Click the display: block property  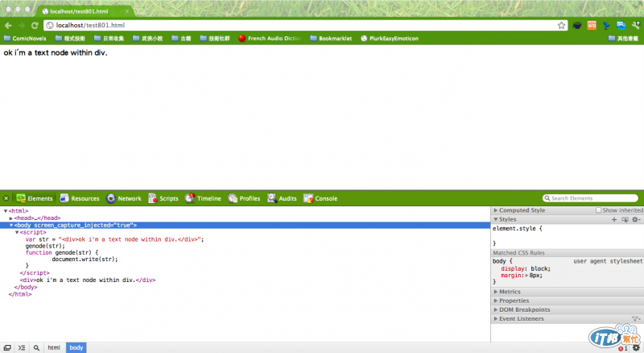(x=526, y=268)
